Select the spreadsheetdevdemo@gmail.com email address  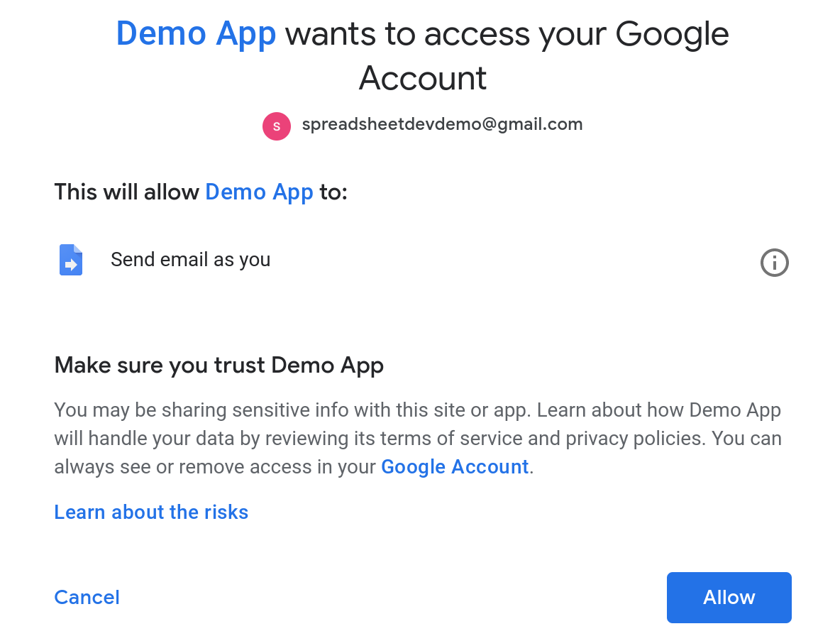(x=442, y=124)
